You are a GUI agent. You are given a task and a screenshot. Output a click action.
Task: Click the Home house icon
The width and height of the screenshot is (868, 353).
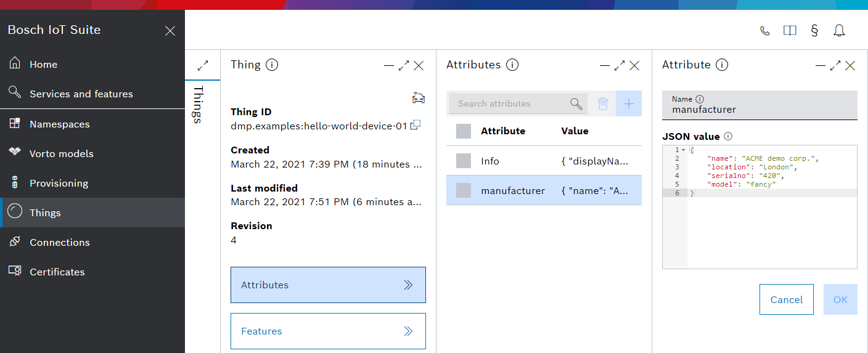point(15,63)
